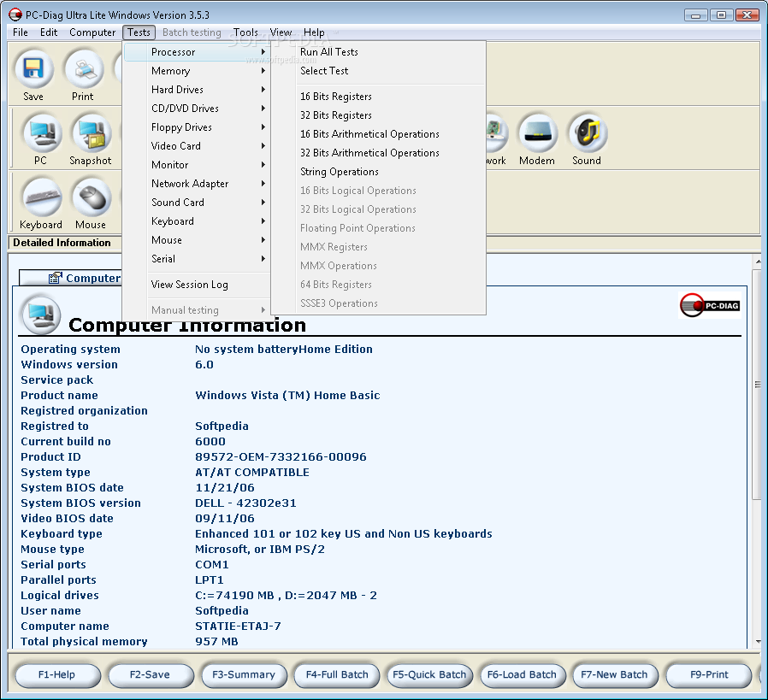The width and height of the screenshot is (768, 700).
Task: Click the Product ID value 89572-OEM-7332166-00096
Action: point(281,456)
